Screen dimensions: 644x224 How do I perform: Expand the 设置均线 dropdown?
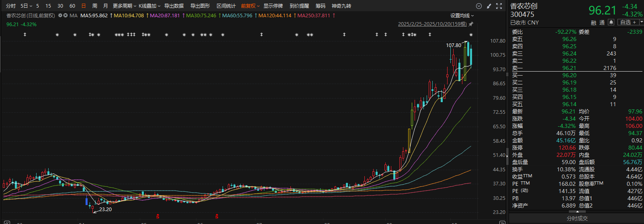tap(462, 16)
